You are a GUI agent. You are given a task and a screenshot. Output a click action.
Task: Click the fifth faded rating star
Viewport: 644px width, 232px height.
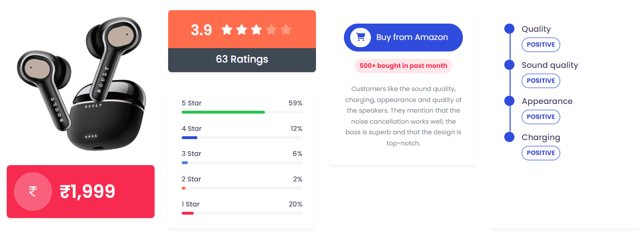[286, 30]
